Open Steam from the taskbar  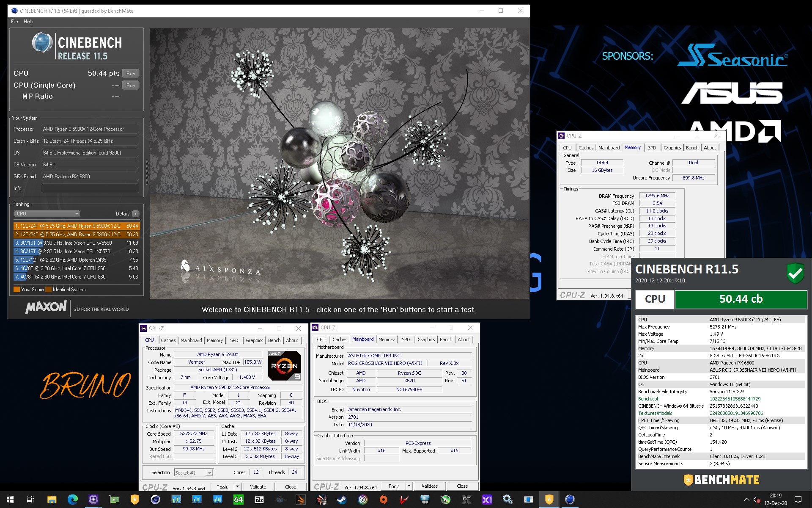pos(342,500)
